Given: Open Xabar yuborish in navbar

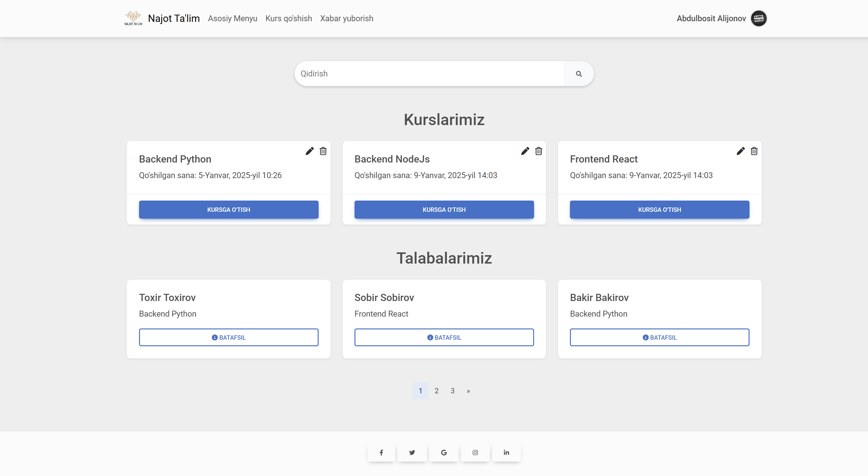Looking at the screenshot, I should pos(346,18).
